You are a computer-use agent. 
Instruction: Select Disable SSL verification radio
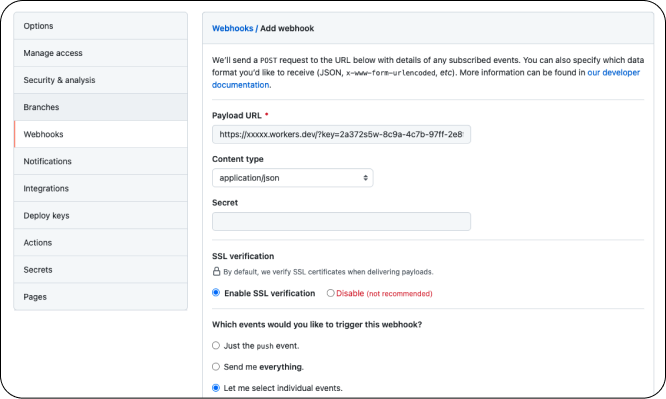(x=330, y=293)
